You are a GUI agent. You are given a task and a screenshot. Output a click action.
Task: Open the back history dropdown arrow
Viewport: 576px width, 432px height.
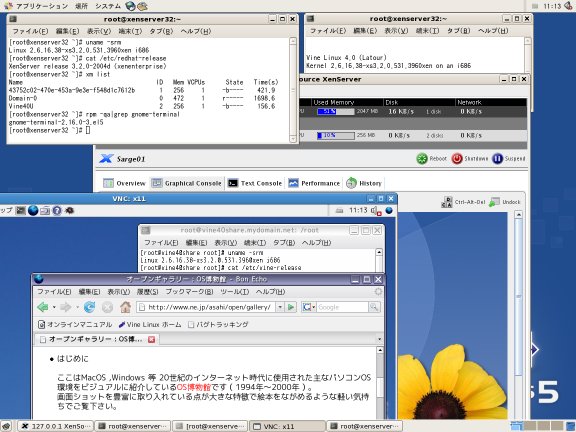click(x=54, y=307)
